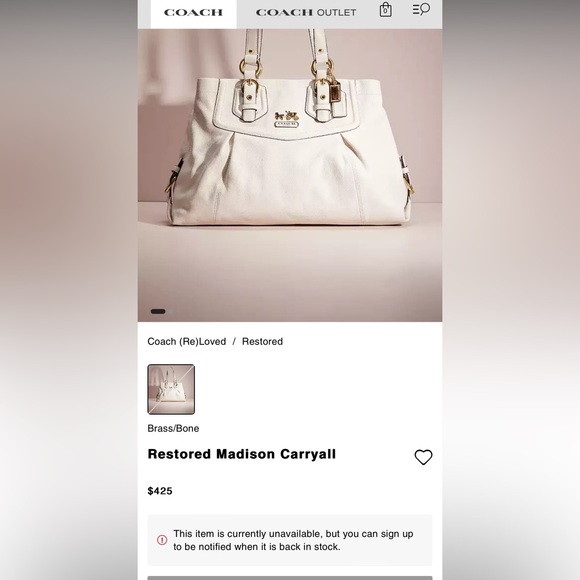Switch to the COACH OUTLET tab

click(x=306, y=13)
